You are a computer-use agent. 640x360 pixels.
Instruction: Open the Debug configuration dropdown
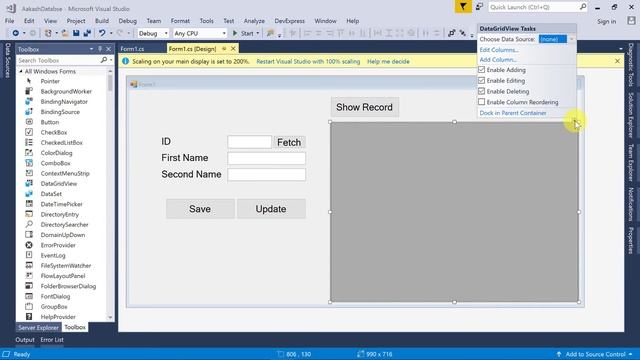point(166,33)
